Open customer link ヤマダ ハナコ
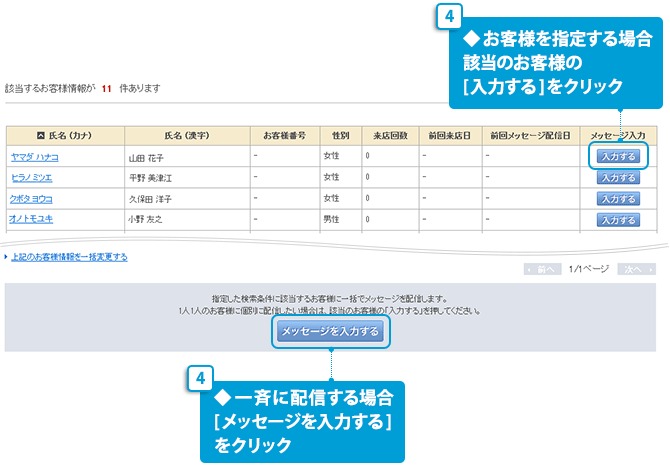 click(35, 157)
